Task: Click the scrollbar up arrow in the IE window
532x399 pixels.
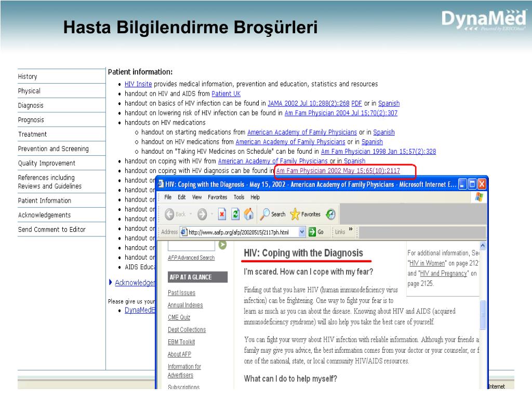Action: point(483,246)
